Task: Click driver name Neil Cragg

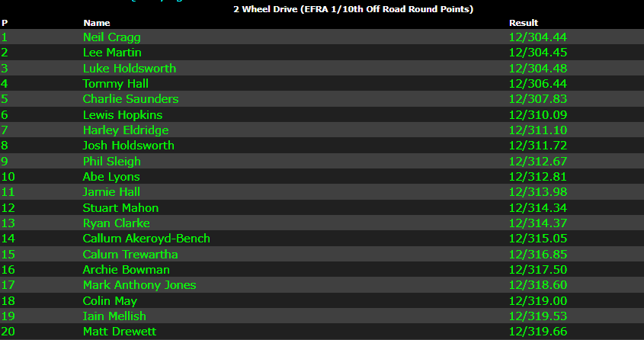Action: (x=111, y=37)
